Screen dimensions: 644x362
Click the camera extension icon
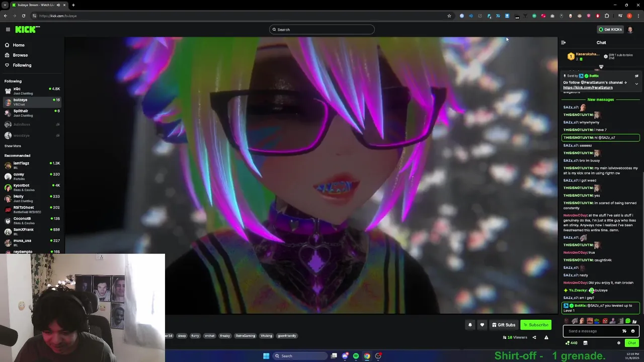click(552, 16)
